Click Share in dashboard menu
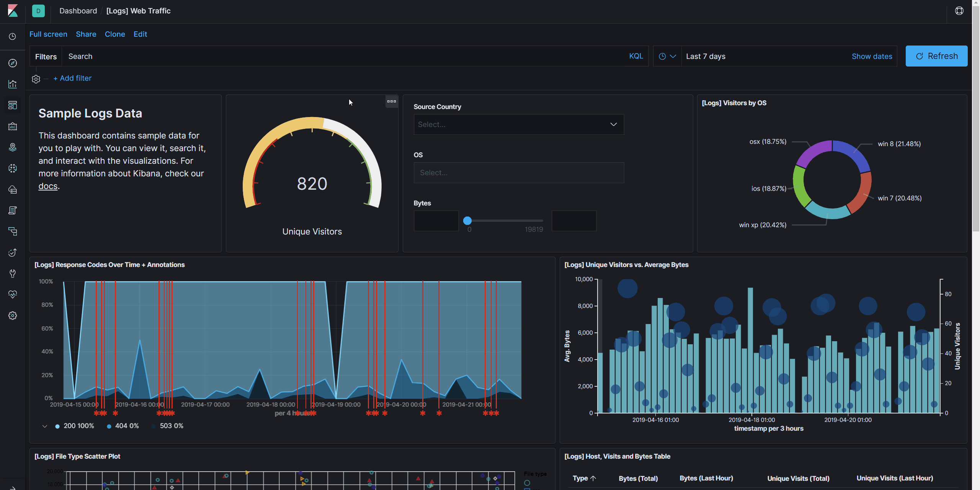 pyautogui.click(x=86, y=34)
